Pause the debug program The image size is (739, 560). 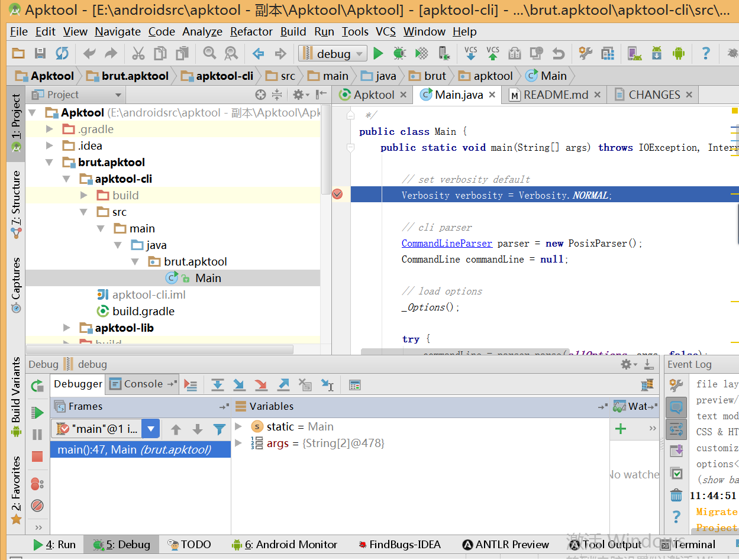(x=37, y=435)
